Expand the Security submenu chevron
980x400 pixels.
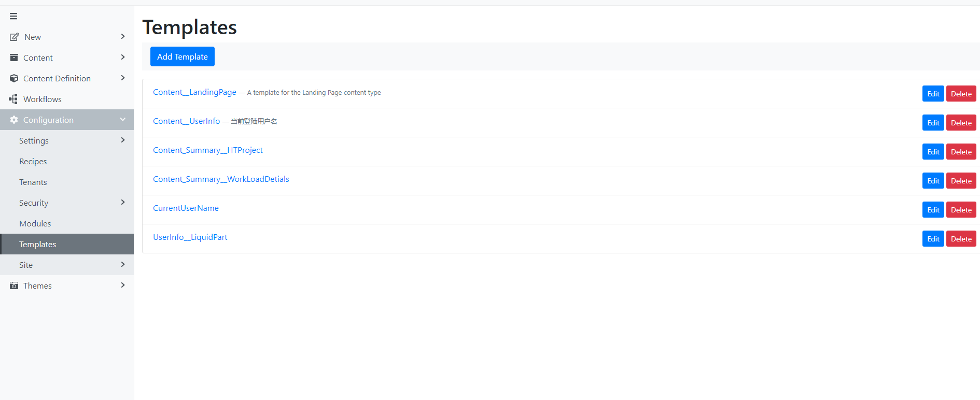(x=123, y=202)
